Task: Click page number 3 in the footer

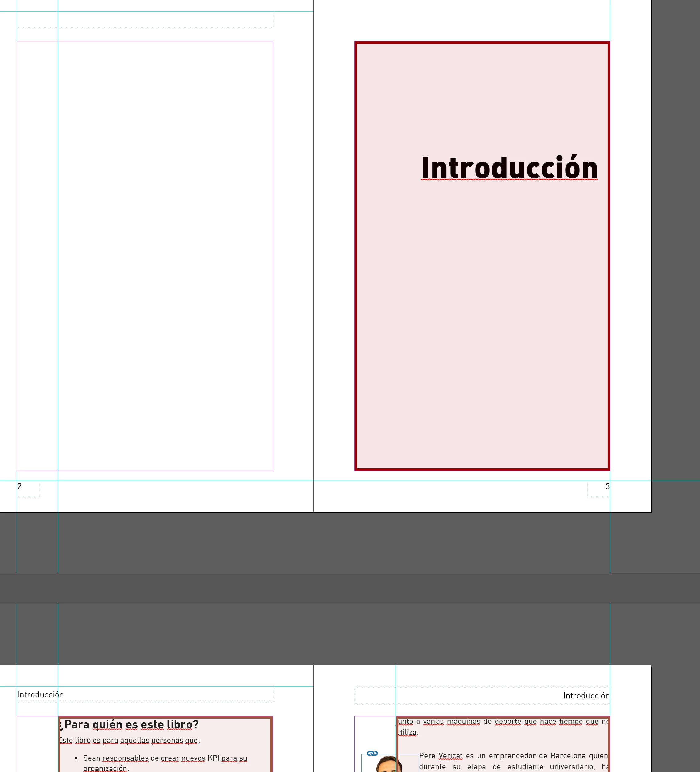Action: tap(607, 486)
